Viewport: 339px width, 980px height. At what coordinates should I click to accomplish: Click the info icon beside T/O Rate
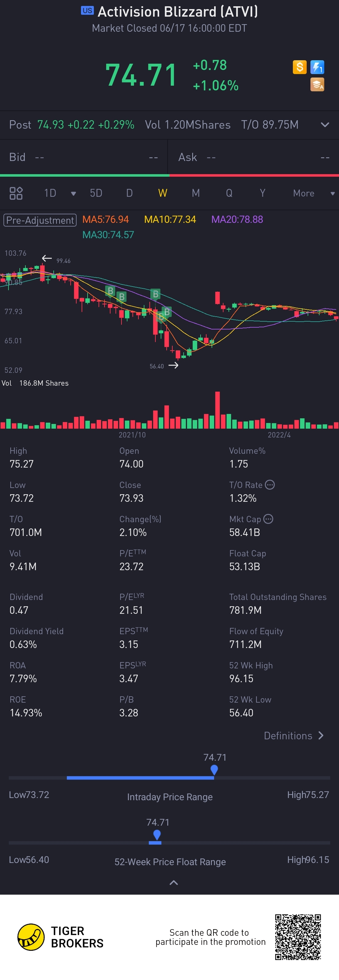pyautogui.click(x=270, y=485)
